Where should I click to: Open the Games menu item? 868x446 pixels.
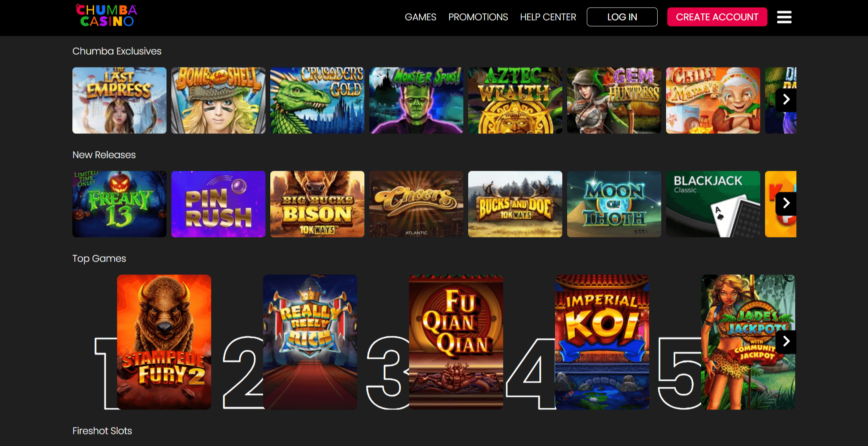[420, 17]
